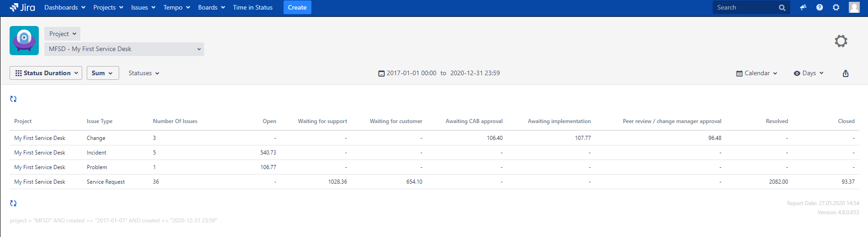This screenshot has width=868, height=237.
Task: Open the Statuses filter dropdown
Action: 144,73
